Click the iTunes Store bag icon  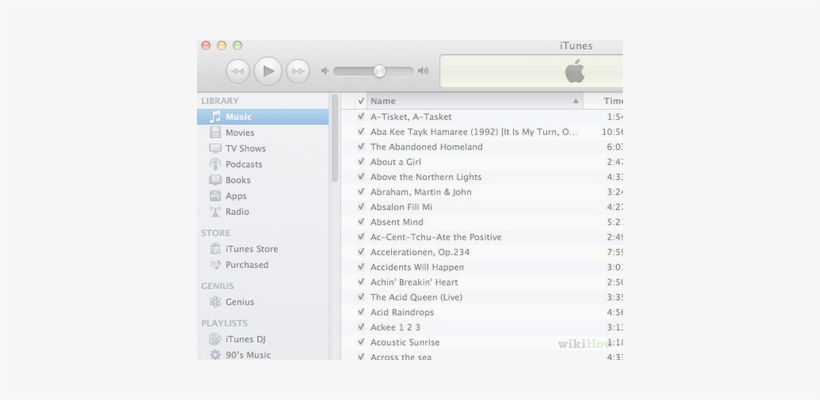pyautogui.click(x=215, y=248)
